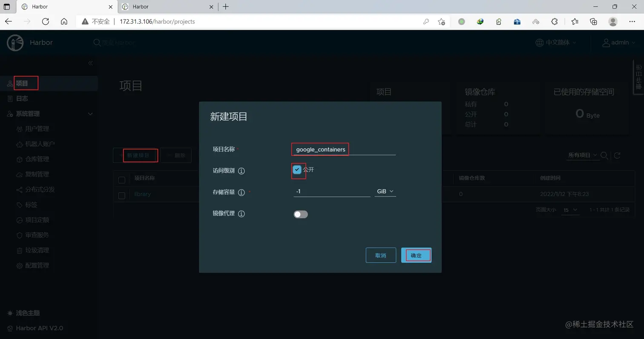Click the search magnifier in Harbor header
Viewport: 644px width, 339px height.
tap(97, 43)
